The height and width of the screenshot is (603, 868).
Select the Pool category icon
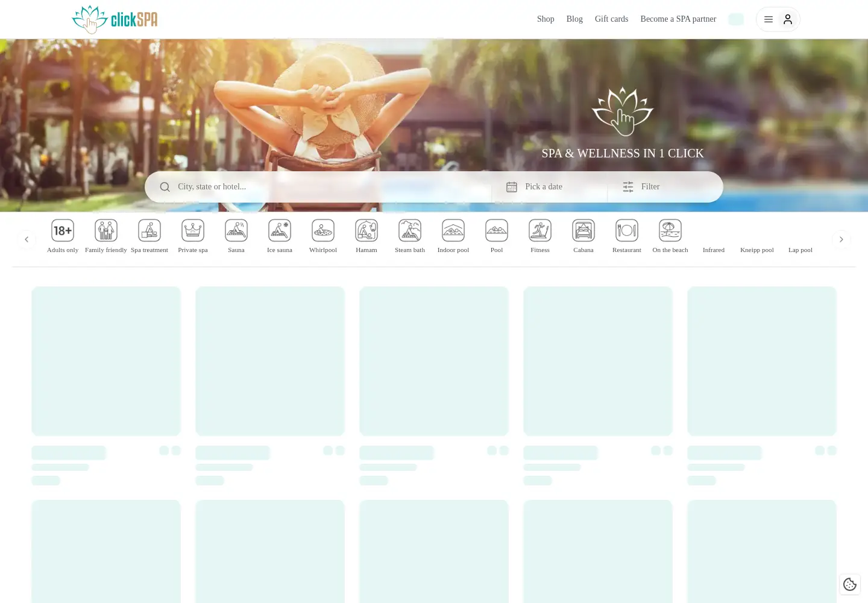pyautogui.click(x=497, y=230)
